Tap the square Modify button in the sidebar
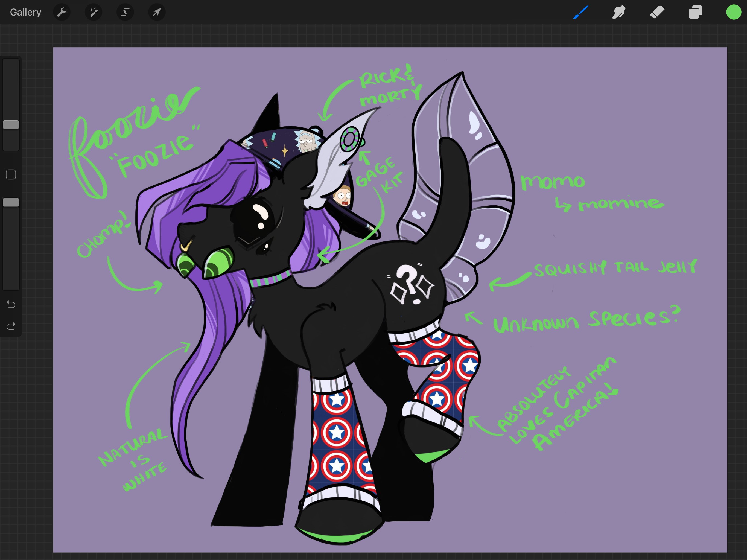 click(x=11, y=175)
